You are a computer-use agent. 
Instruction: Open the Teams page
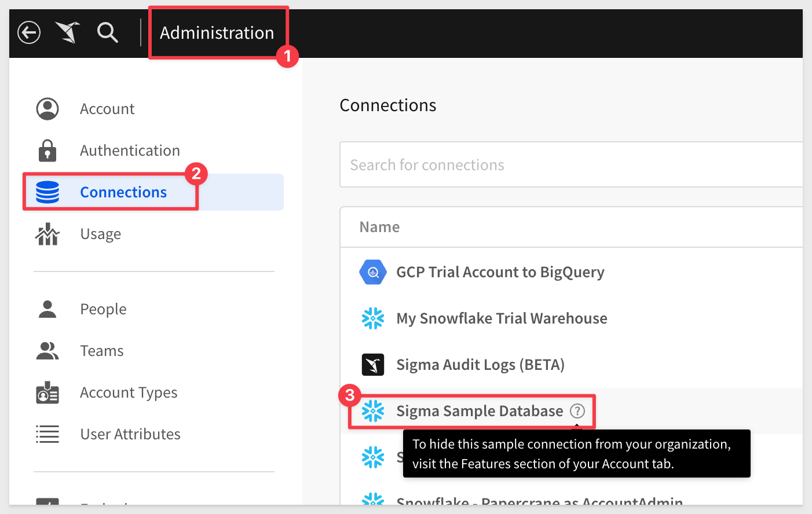102,351
